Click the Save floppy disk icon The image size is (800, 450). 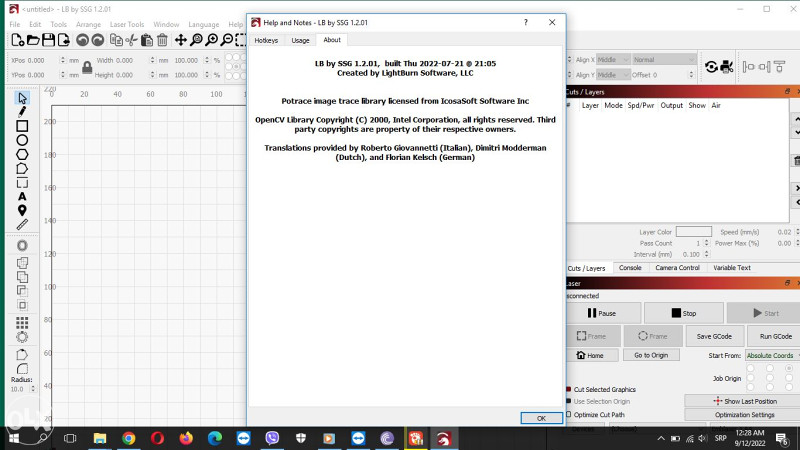pos(48,40)
